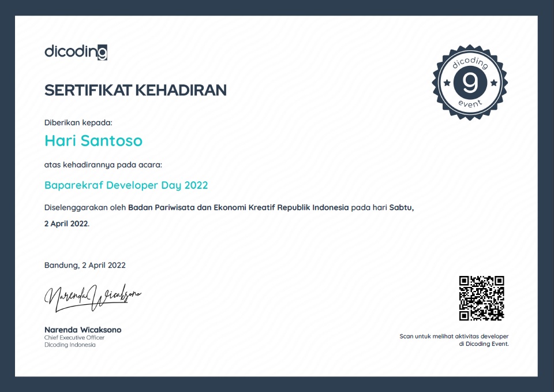Select the recipient name Hari Santoso

tap(93, 140)
